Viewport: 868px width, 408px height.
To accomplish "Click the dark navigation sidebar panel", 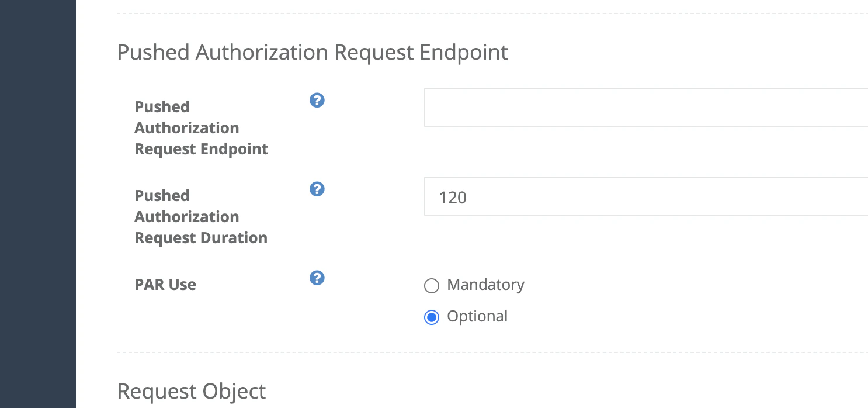I will tap(38, 204).
